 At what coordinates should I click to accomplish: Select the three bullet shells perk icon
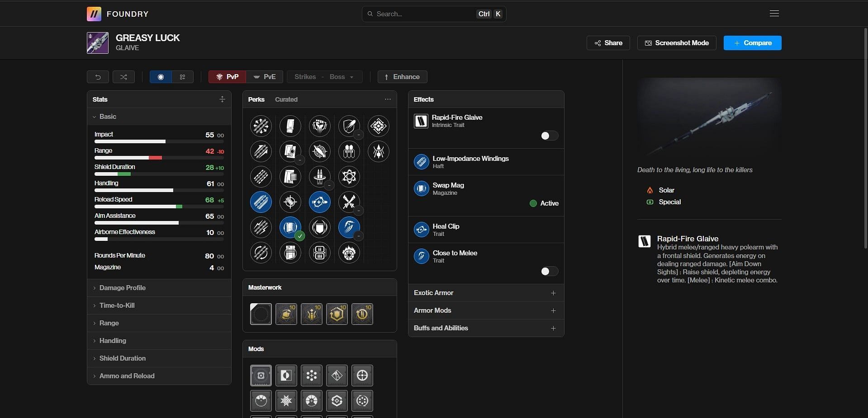click(349, 151)
